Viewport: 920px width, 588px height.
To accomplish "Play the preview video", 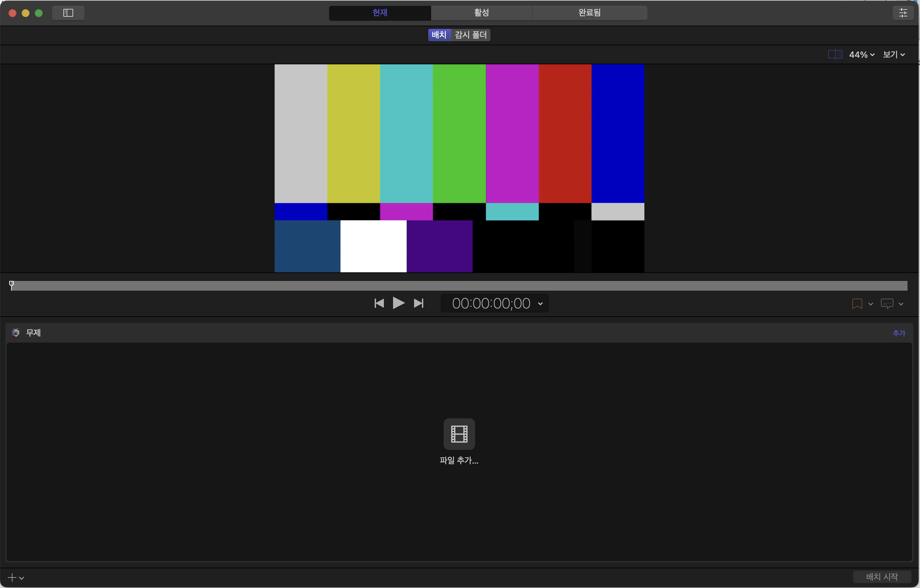I will pos(399,304).
